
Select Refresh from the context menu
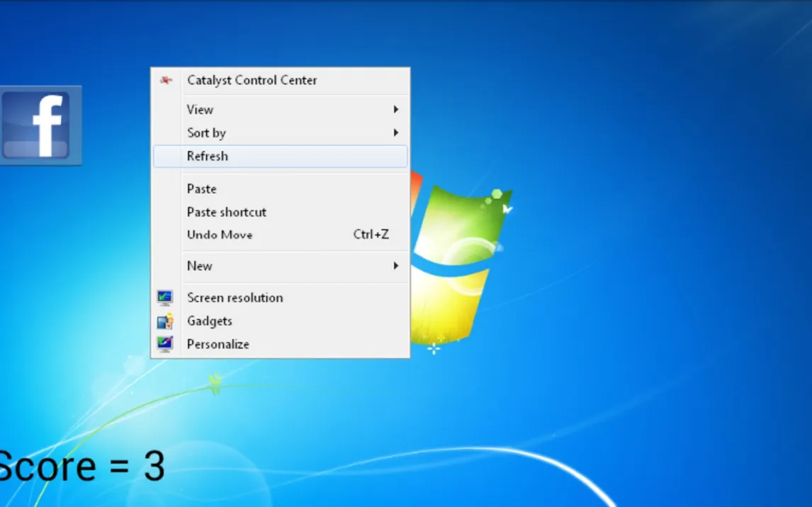(x=208, y=156)
